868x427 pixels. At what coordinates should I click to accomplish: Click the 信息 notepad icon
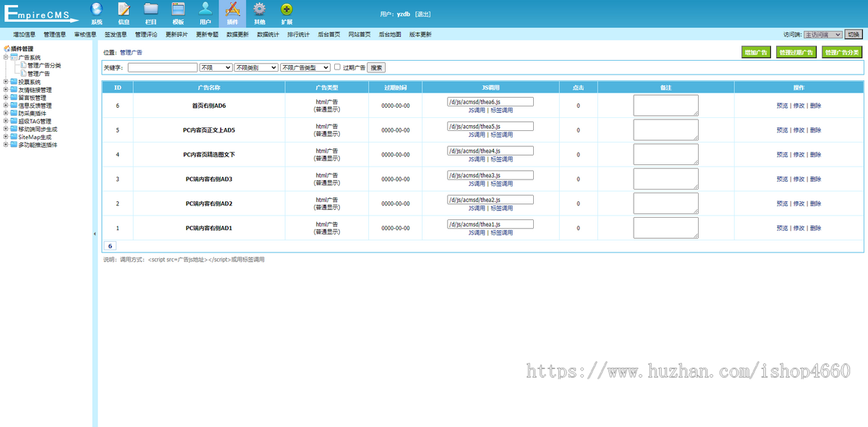pos(124,12)
